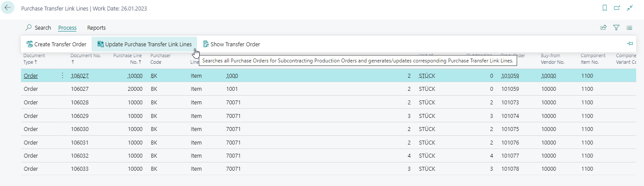
Task: Click Prod. Order 101078 cell
Action: tap(510, 169)
